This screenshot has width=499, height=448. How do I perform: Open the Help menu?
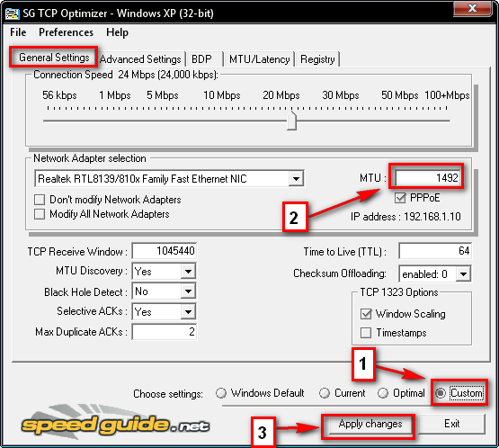[x=117, y=32]
